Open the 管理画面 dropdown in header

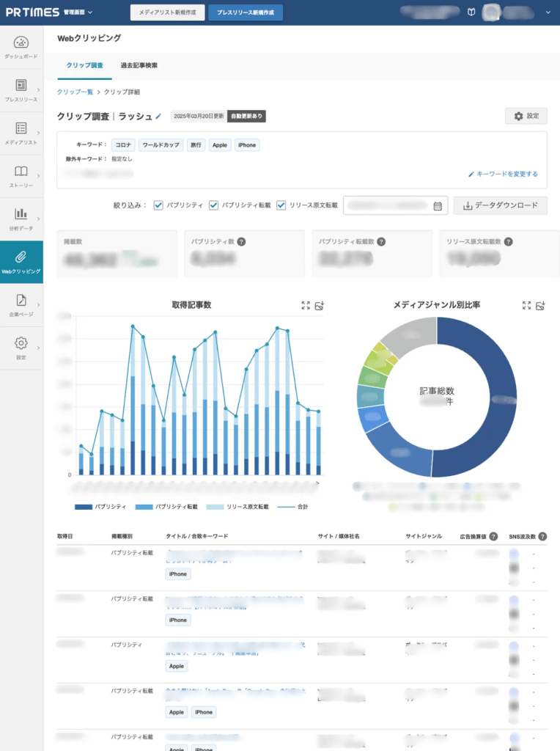(78, 12)
